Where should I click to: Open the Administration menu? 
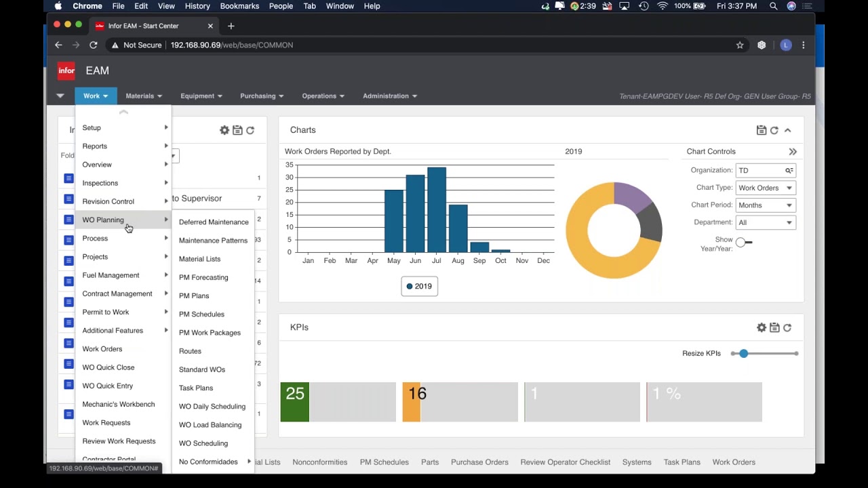pos(390,96)
